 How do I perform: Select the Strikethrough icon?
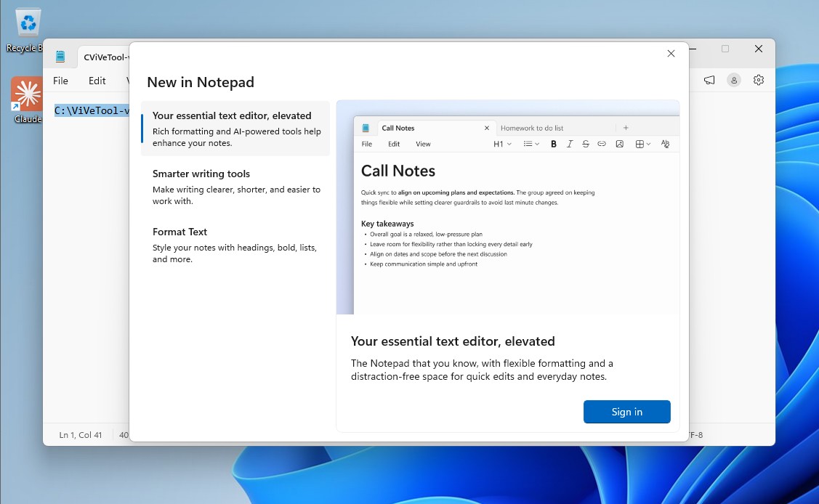coord(586,144)
